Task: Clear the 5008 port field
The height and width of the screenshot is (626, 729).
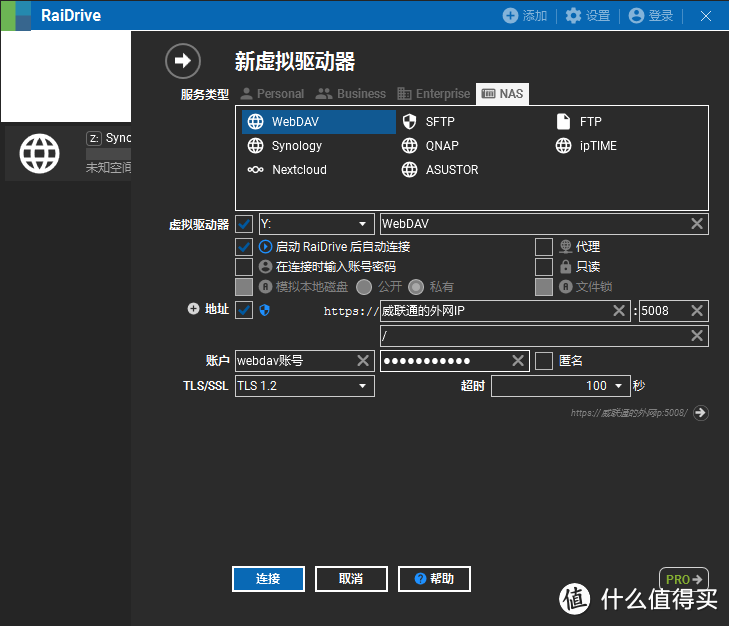Action: click(696, 311)
